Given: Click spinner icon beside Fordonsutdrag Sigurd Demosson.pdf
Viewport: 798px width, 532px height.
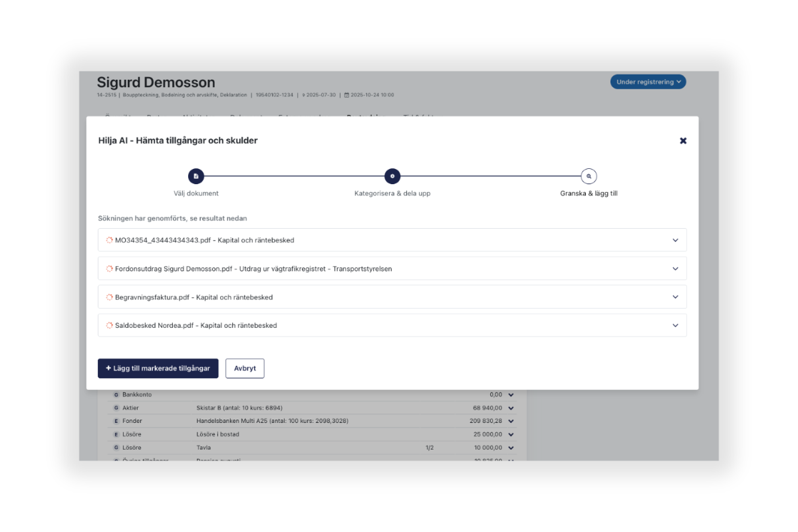Looking at the screenshot, I should [x=110, y=269].
